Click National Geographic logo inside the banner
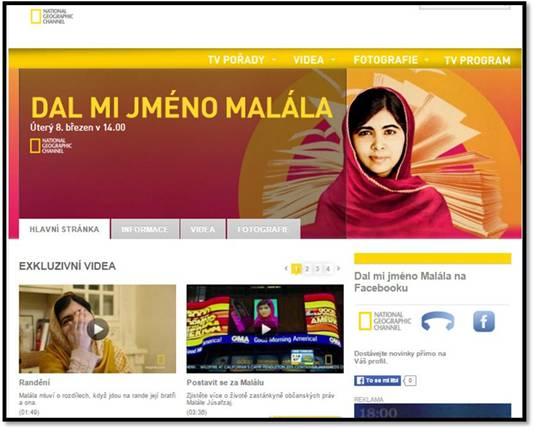The width and height of the screenshot is (534, 428). (x=50, y=146)
